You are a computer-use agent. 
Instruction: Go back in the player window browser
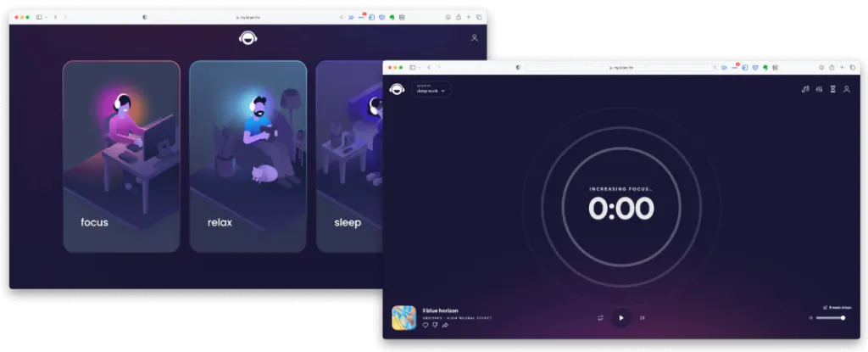[x=429, y=67]
